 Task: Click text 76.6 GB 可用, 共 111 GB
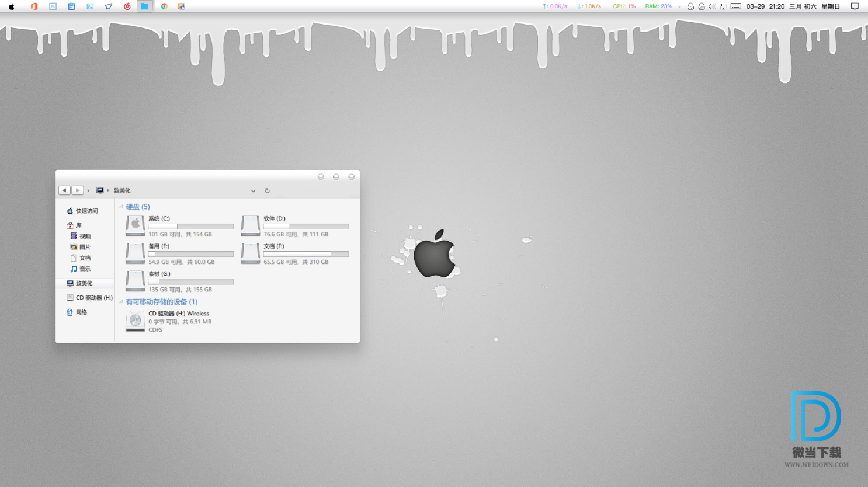(x=296, y=234)
